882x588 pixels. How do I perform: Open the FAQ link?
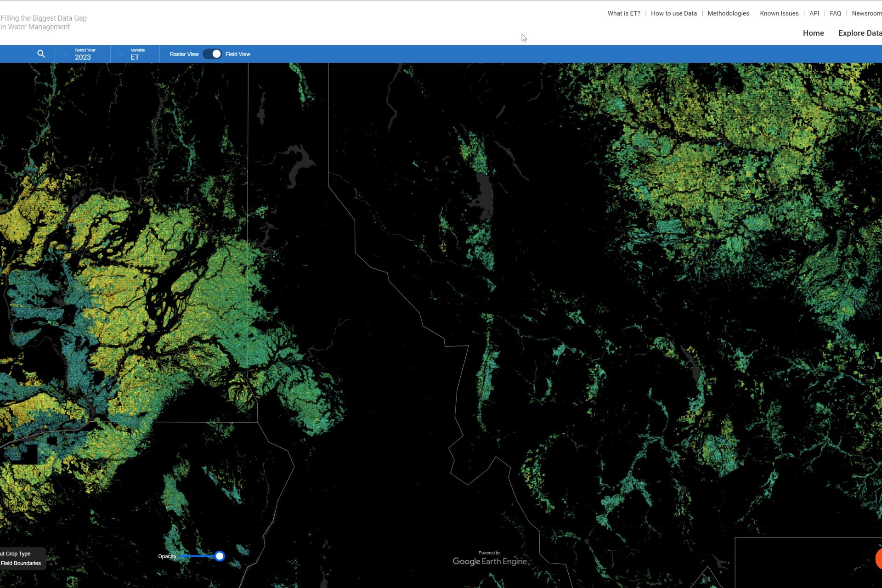point(835,13)
